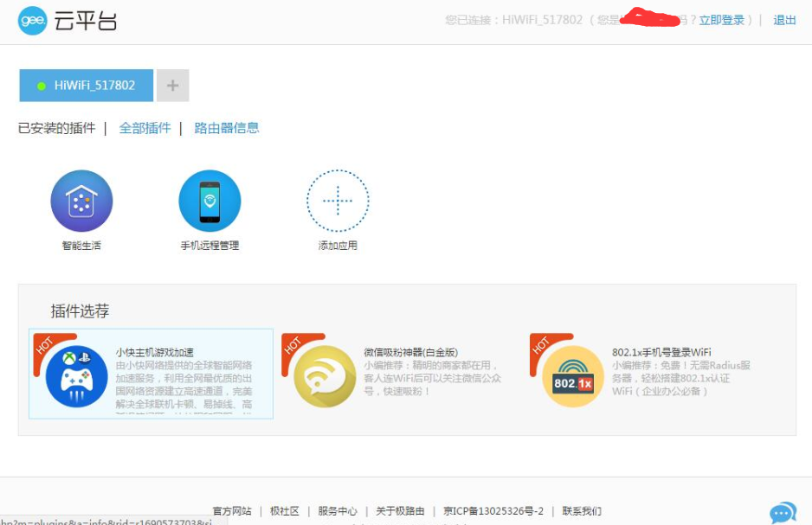
Task: Open the customer service chat bubble icon
Action: click(783, 512)
